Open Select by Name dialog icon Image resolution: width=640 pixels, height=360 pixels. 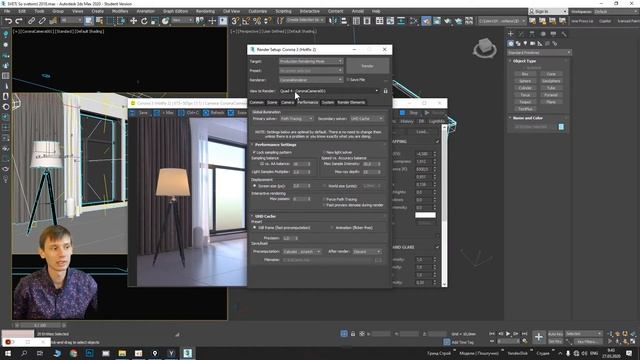[x=99, y=21]
